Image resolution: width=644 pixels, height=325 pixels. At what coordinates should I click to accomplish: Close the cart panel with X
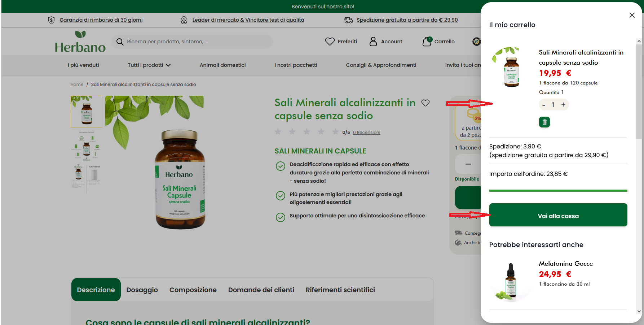point(632,15)
